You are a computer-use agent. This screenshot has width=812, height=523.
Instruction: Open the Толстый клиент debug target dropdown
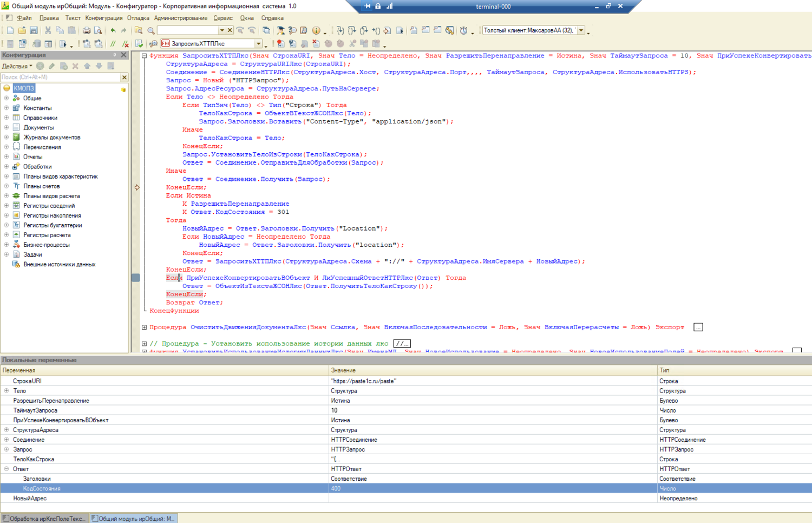pyautogui.click(x=581, y=31)
